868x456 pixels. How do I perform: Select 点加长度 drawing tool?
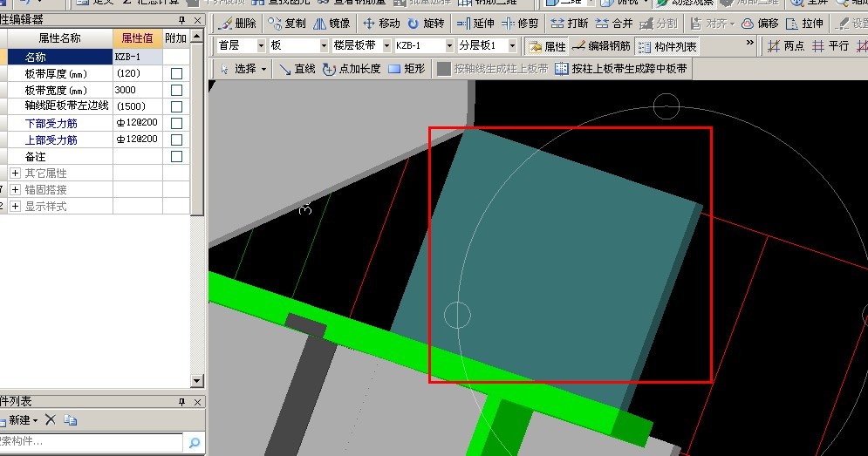(x=352, y=69)
